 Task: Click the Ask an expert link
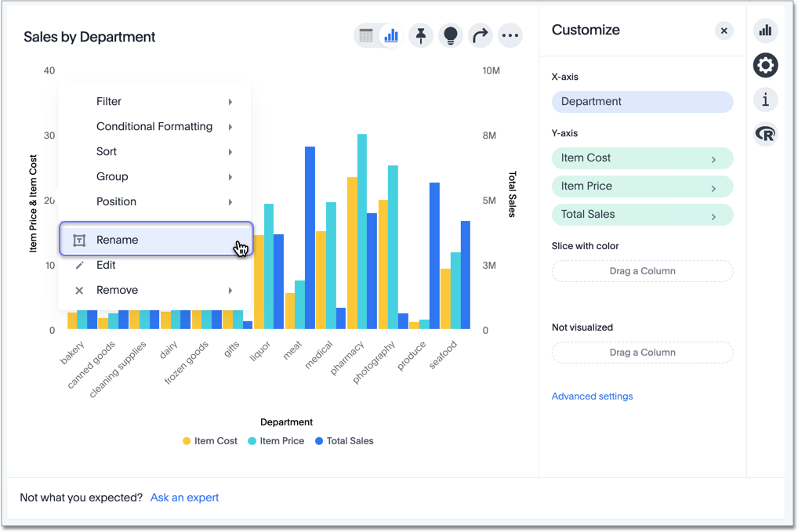point(184,498)
